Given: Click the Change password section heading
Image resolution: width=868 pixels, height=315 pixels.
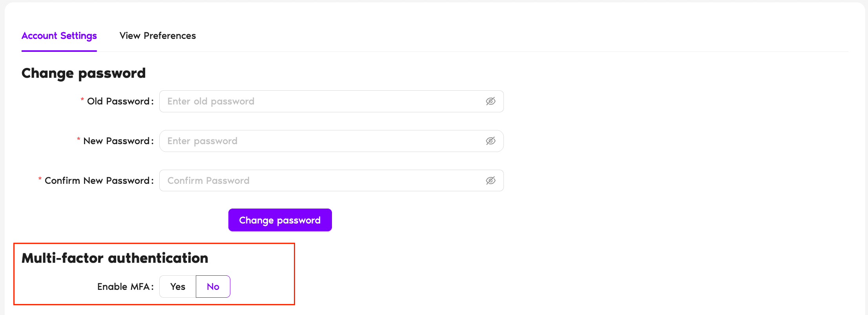Looking at the screenshot, I should pyautogui.click(x=84, y=73).
